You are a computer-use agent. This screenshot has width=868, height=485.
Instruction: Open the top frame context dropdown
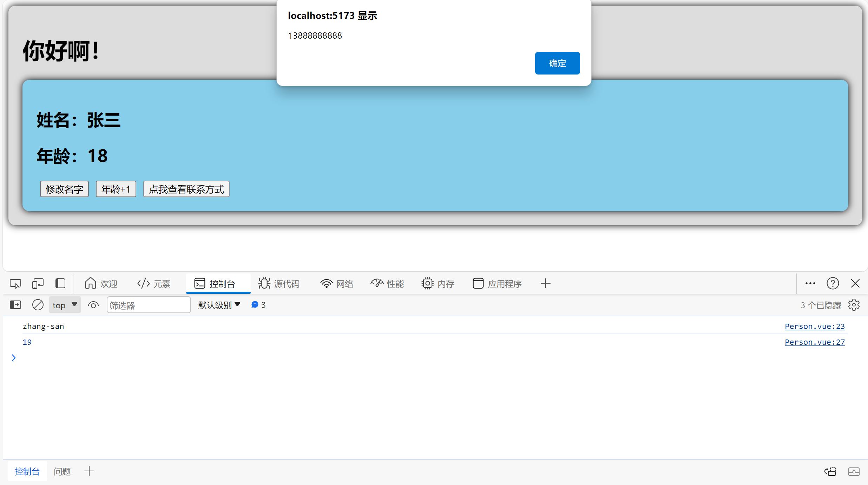65,305
